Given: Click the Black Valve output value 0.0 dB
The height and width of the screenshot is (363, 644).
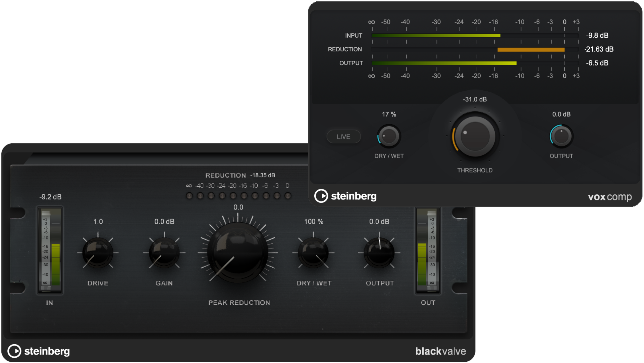Looking at the screenshot, I should (x=379, y=222).
